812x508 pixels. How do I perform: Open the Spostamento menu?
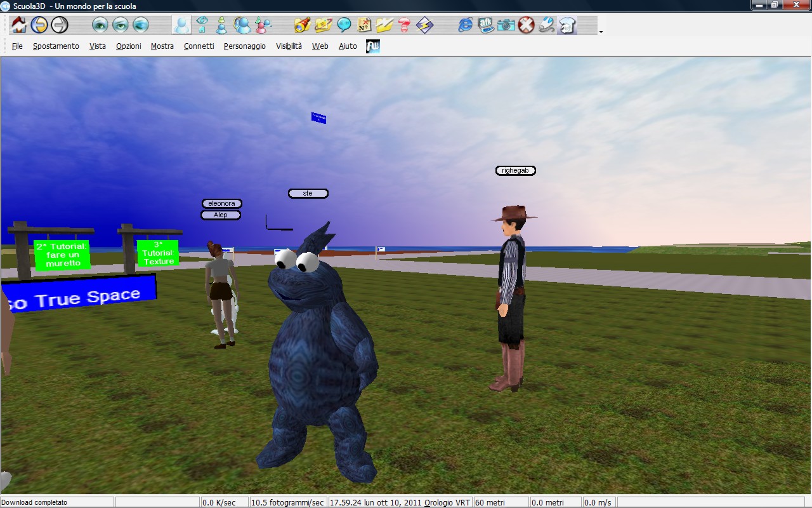click(x=56, y=46)
